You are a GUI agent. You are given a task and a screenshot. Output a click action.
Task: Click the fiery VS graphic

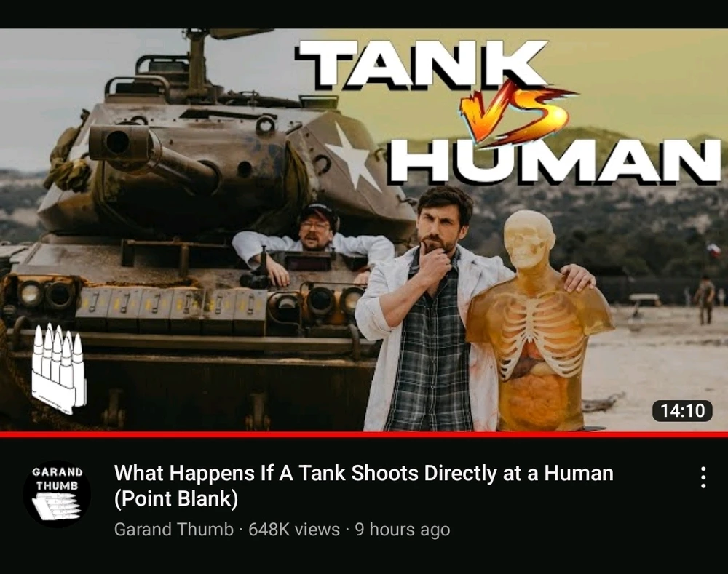point(514,112)
